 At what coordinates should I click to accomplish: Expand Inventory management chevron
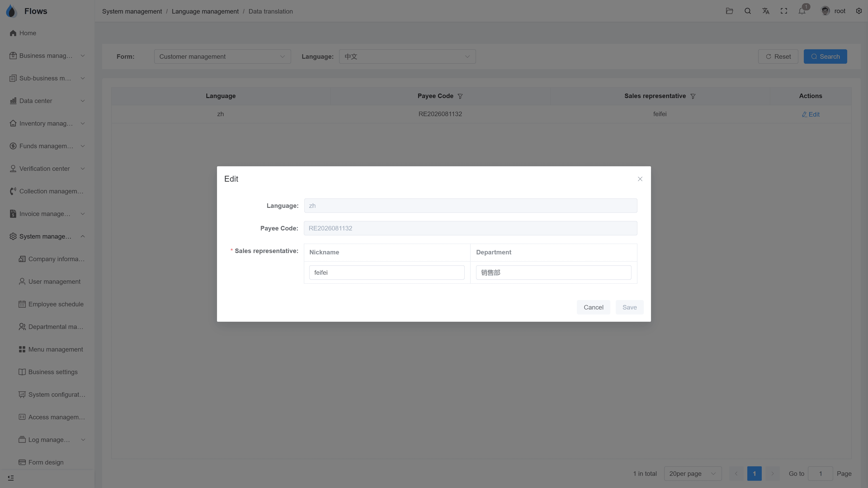[x=83, y=123]
